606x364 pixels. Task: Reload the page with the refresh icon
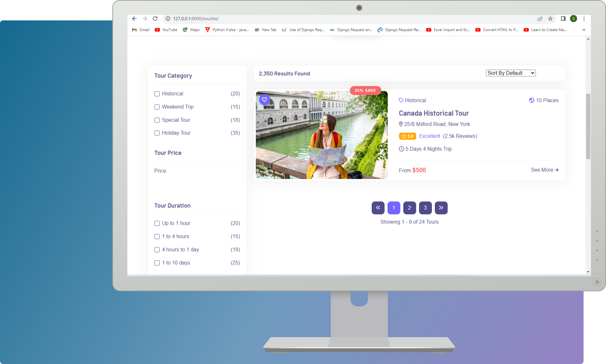(x=155, y=19)
